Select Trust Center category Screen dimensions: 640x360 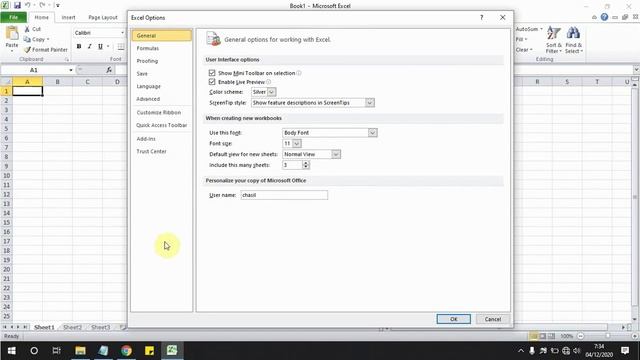(162, 151)
